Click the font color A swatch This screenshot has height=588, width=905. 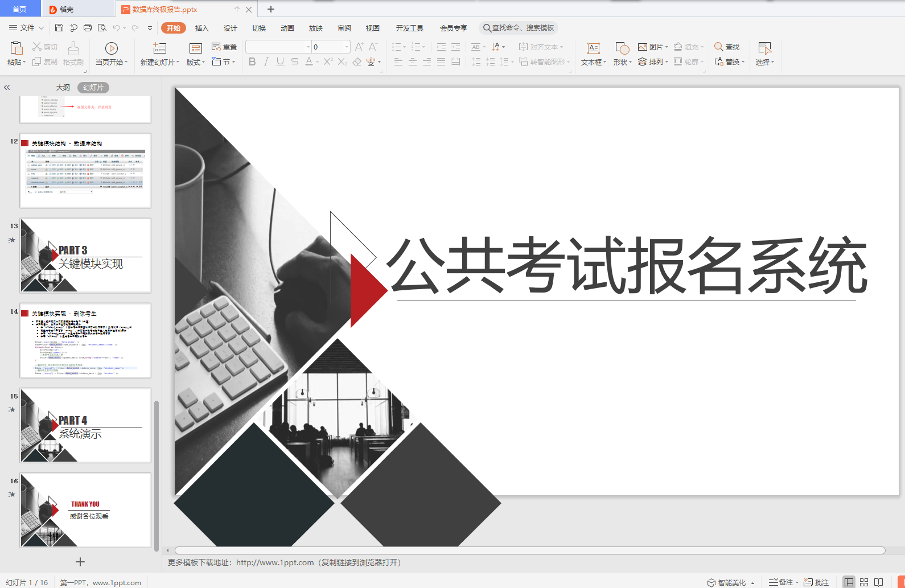[308, 61]
